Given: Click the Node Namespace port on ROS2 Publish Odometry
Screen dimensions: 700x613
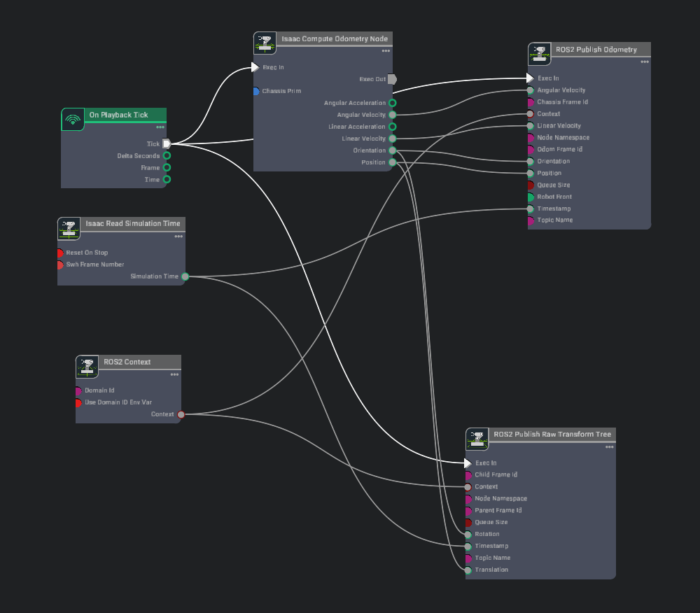Looking at the screenshot, I should (531, 138).
